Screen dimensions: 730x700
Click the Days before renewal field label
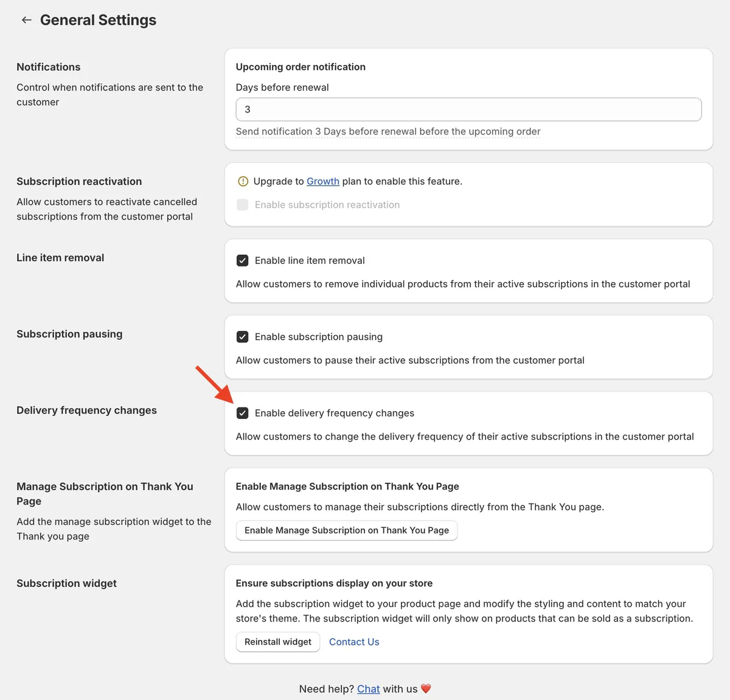[x=282, y=88]
